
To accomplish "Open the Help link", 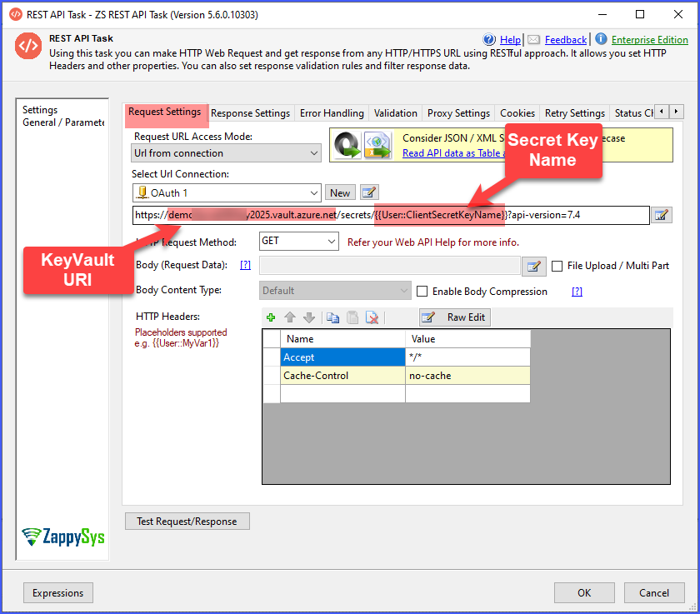I will 510,40.
